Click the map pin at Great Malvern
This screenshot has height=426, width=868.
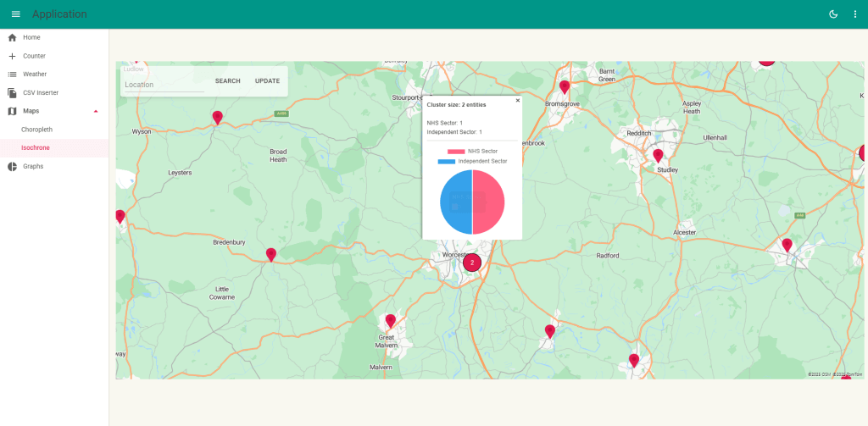coord(390,321)
